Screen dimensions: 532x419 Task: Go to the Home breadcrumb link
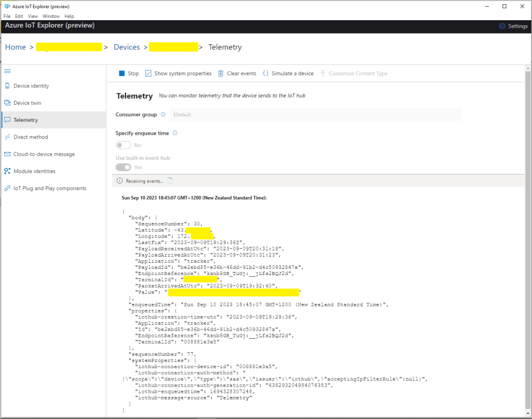[x=15, y=47]
